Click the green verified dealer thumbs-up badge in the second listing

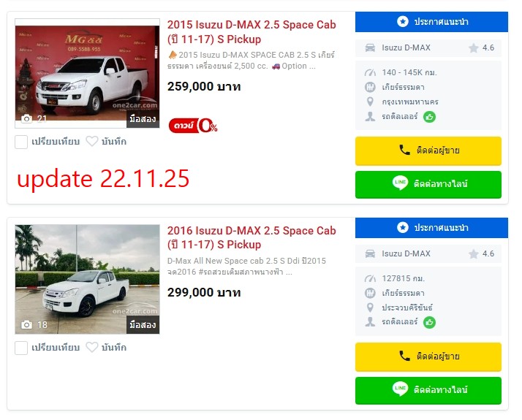pyautogui.click(x=429, y=322)
